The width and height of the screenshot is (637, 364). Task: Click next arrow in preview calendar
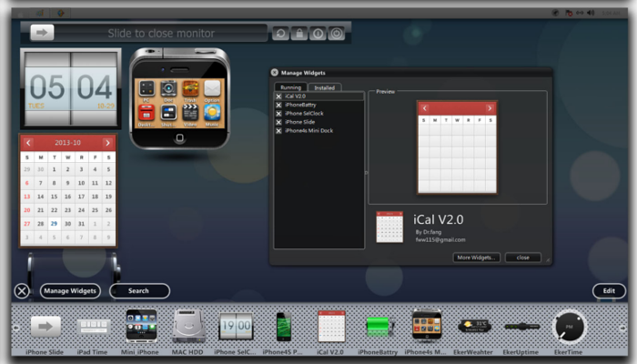pyautogui.click(x=490, y=108)
